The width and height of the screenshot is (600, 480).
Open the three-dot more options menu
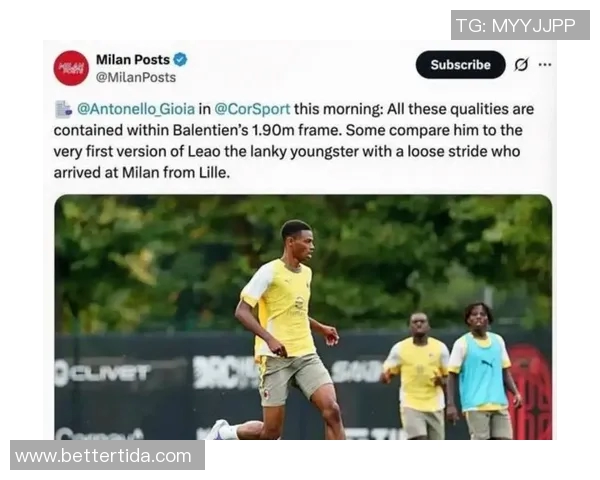pos(545,64)
